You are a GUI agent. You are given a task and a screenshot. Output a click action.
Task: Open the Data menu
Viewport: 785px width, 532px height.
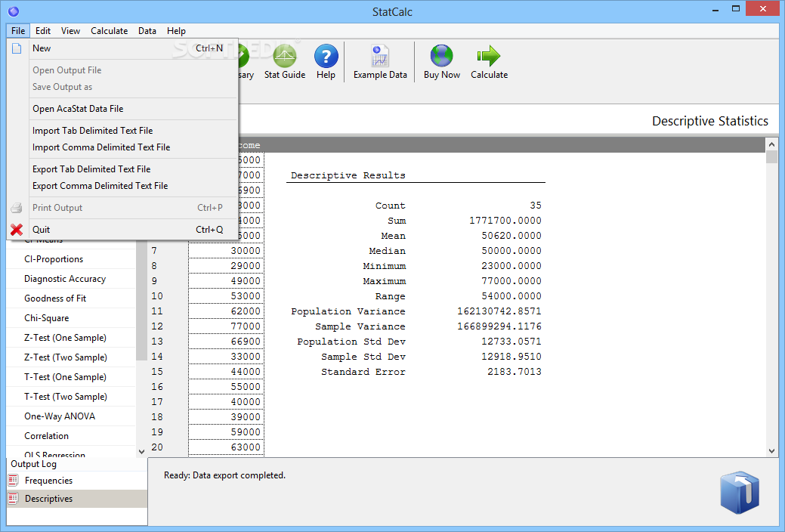(x=147, y=30)
